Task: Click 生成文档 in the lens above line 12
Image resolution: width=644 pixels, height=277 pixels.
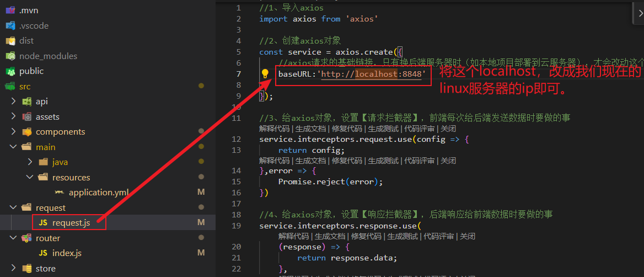Action: pyautogui.click(x=311, y=129)
